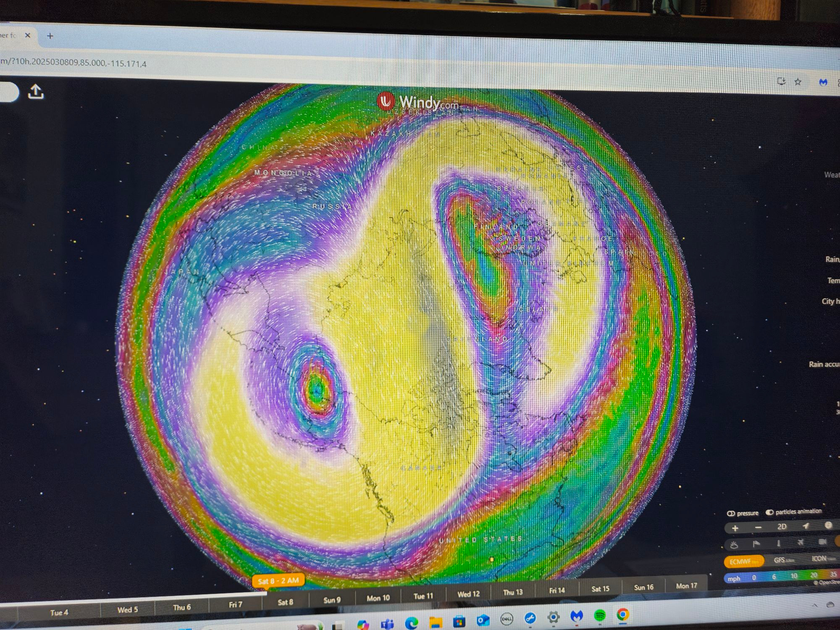Zoom in with the plus button

(x=735, y=528)
